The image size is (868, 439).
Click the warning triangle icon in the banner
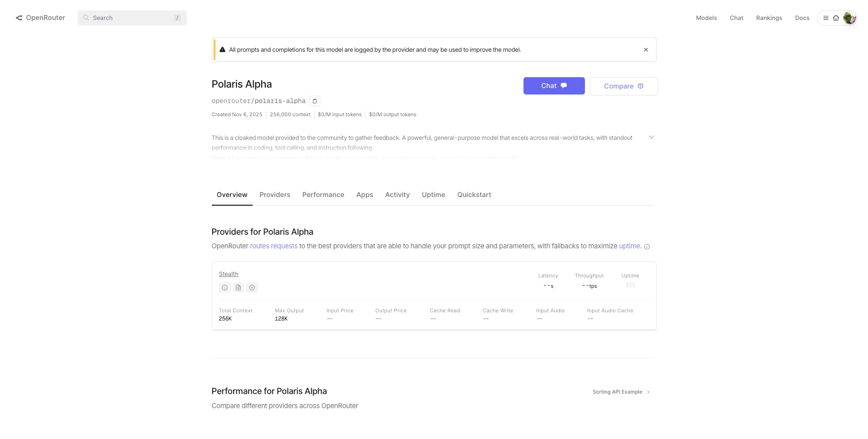point(222,49)
